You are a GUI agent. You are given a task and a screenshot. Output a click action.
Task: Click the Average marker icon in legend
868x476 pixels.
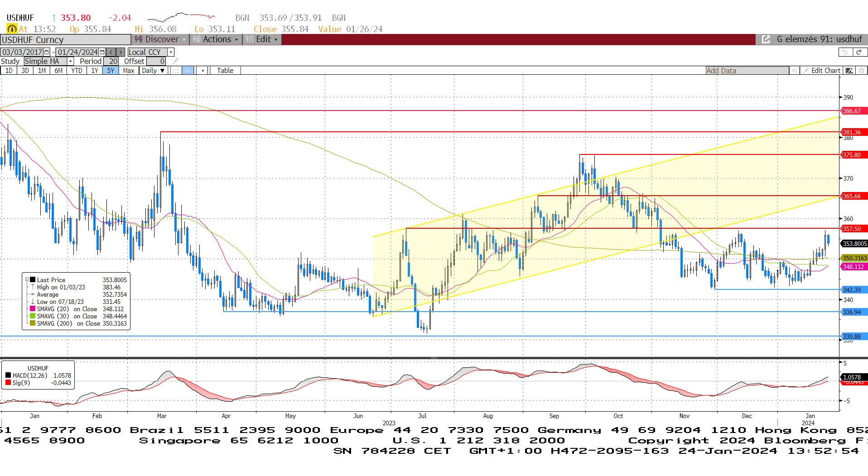pyautogui.click(x=33, y=294)
